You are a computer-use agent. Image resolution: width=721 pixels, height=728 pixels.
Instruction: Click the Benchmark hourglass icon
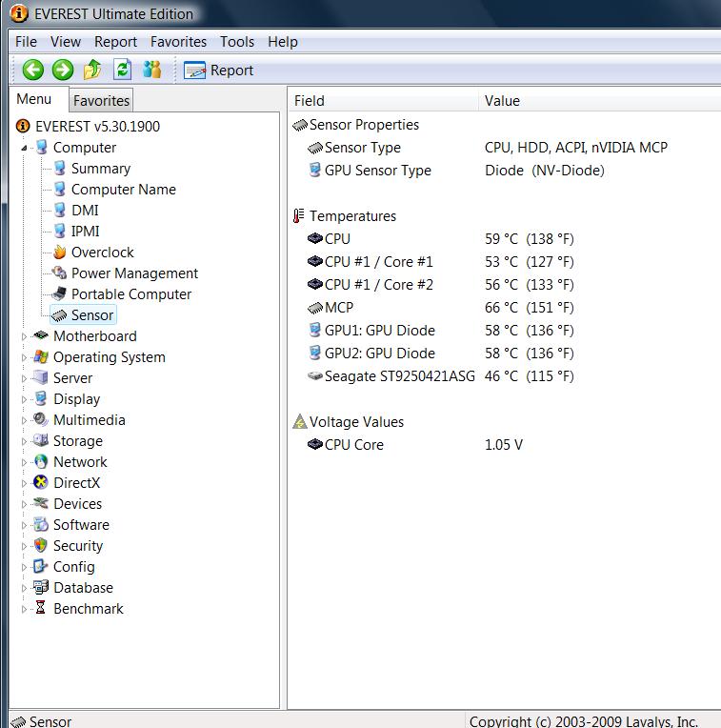tap(40, 608)
